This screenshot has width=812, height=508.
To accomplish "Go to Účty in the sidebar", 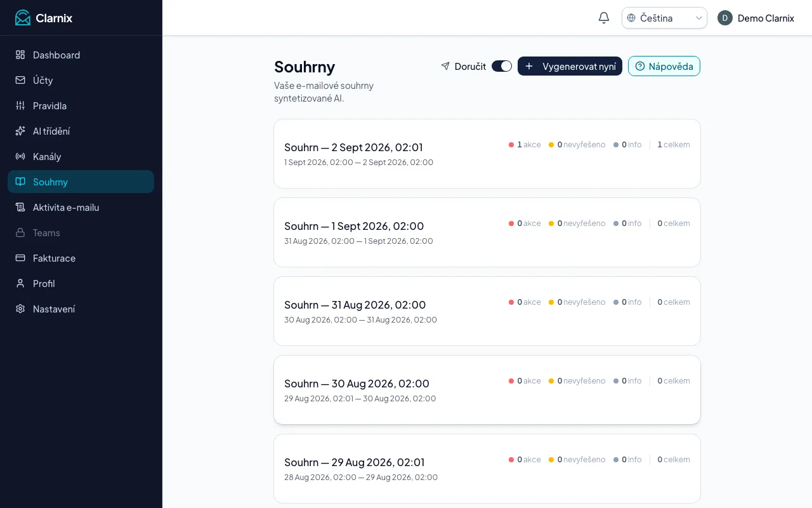I will 81,80.
